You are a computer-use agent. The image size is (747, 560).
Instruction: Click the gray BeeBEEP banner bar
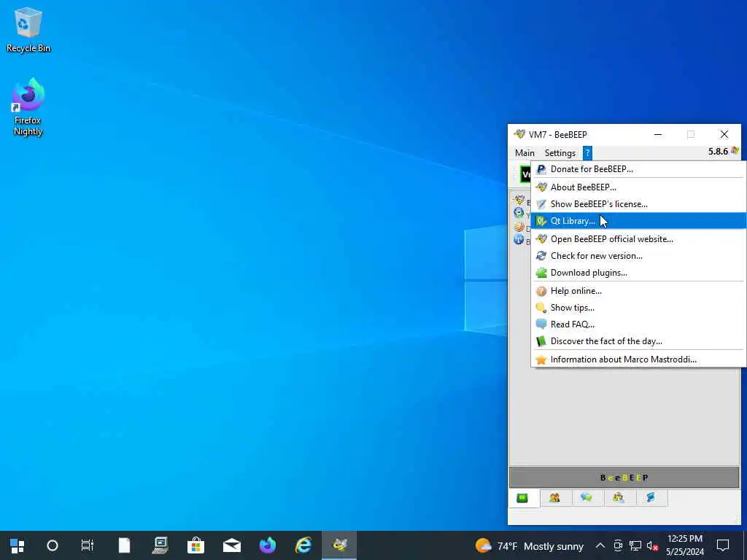624,478
